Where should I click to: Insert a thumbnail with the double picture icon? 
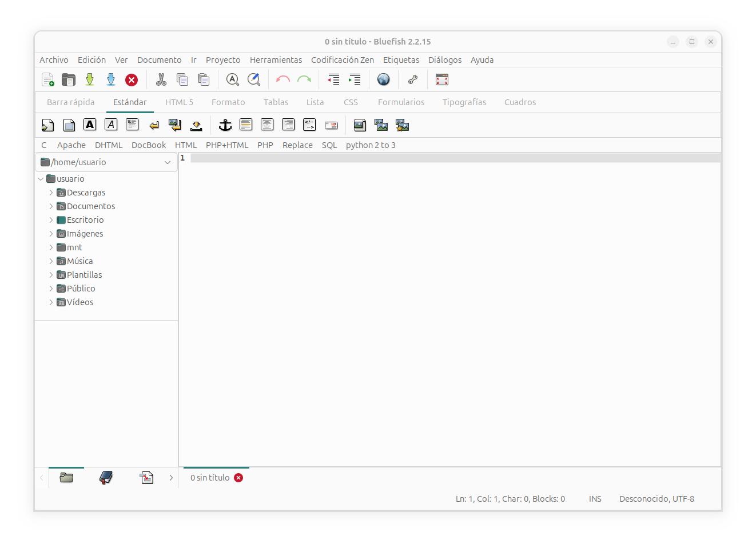pyautogui.click(x=381, y=125)
